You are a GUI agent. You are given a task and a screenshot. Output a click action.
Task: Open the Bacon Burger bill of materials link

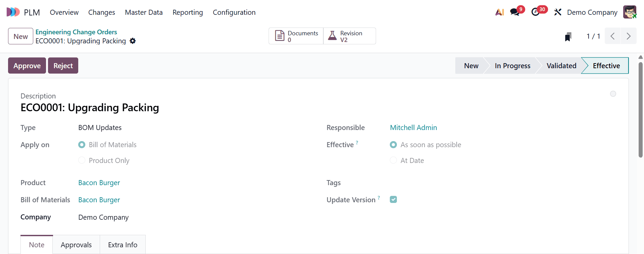coord(99,200)
